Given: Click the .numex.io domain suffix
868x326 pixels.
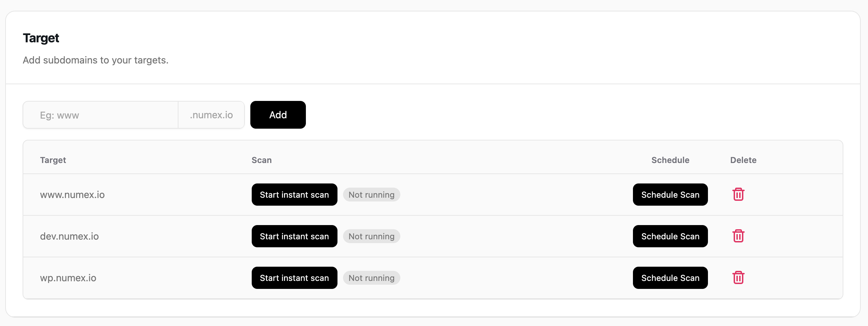Looking at the screenshot, I should click(211, 115).
